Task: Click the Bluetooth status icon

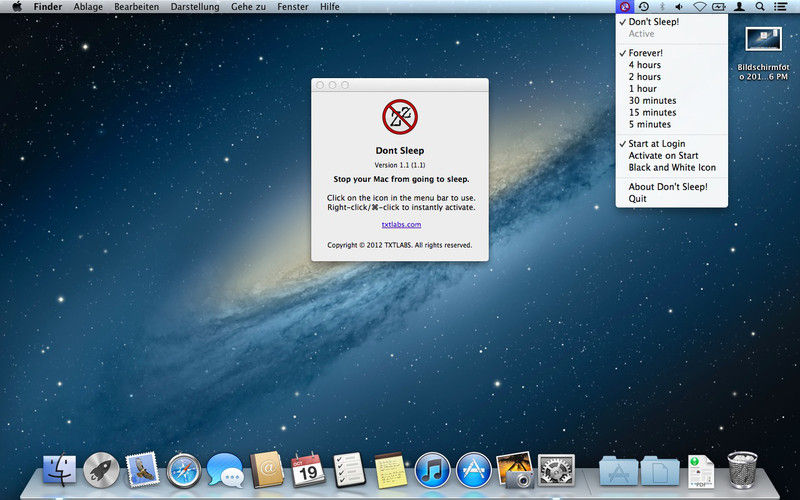Action: pos(662,7)
